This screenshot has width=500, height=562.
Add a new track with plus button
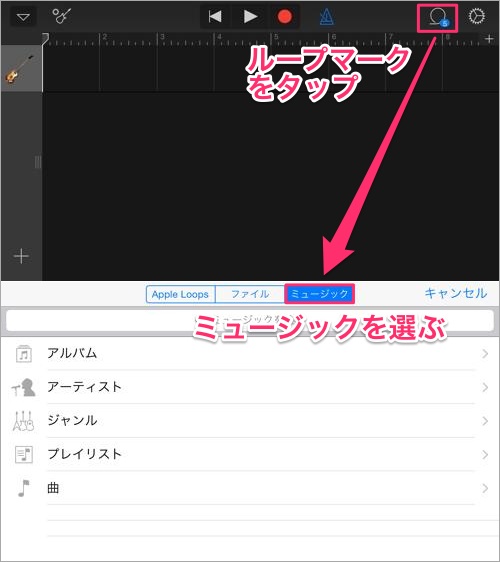[21, 256]
